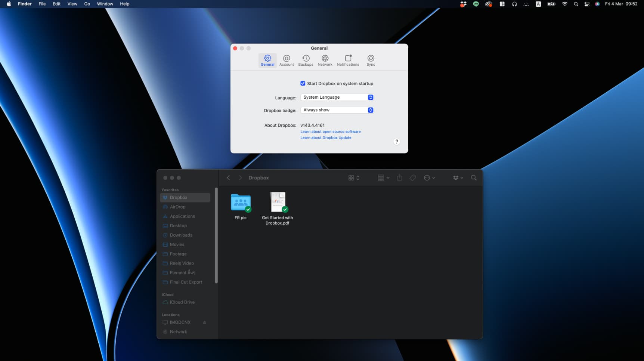The height and width of the screenshot is (361, 644).
Task: Select the FR pic shared folder
Action: (x=241, y=203)
